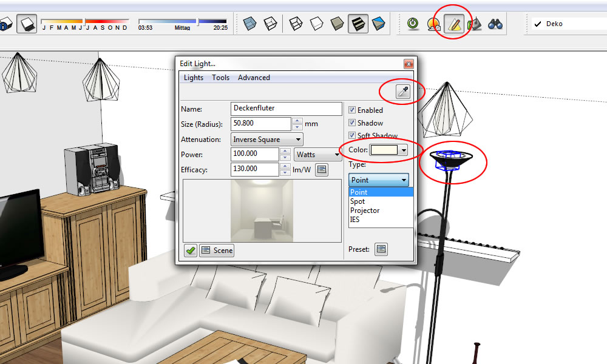Uncheck the Shadow checkbox
Image resolution: width=607 pixels, height=364 pixels.
pyautogui.click(x=352, y=123)
